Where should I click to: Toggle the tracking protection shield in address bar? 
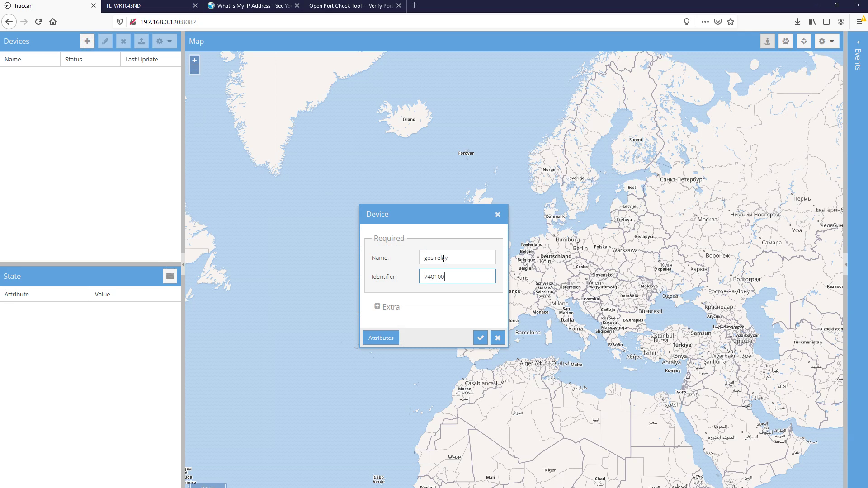coord(119,21)
